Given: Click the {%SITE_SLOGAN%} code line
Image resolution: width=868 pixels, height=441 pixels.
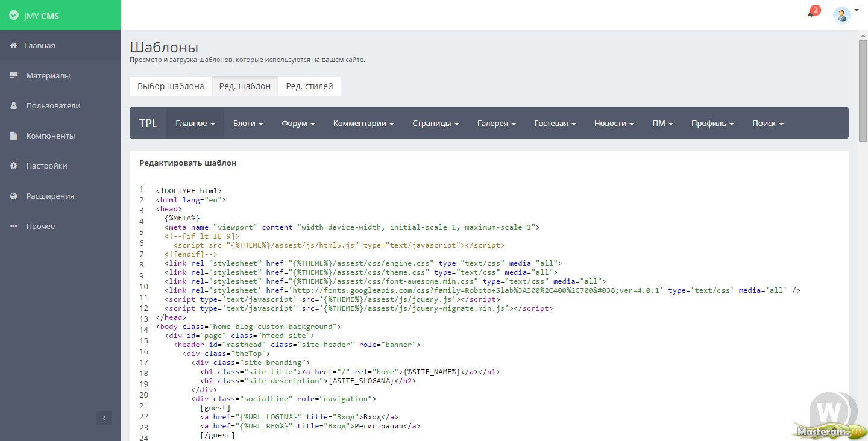Looking at the screenshot, I should click(307, 381).
